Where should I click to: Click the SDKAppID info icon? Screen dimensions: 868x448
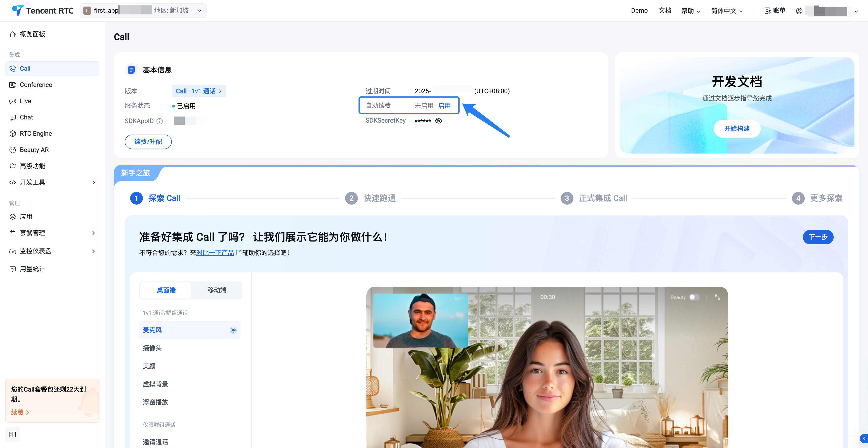(x=160, y=121)
